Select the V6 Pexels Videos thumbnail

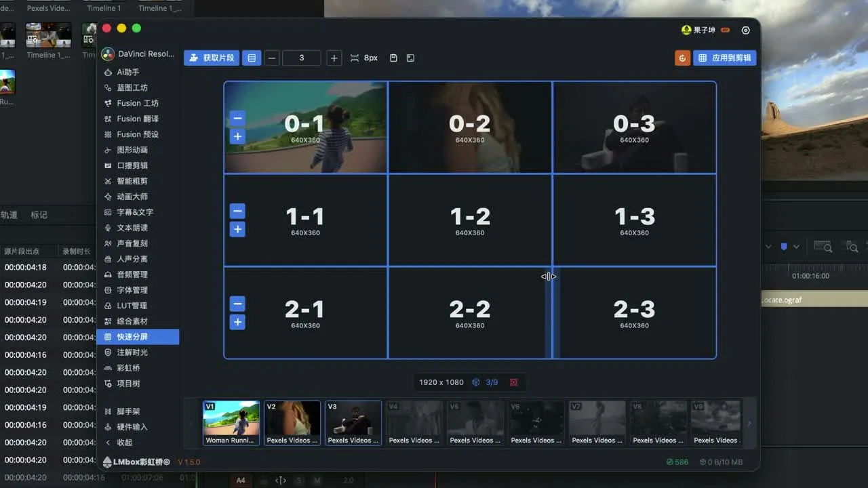click(536, 423)
